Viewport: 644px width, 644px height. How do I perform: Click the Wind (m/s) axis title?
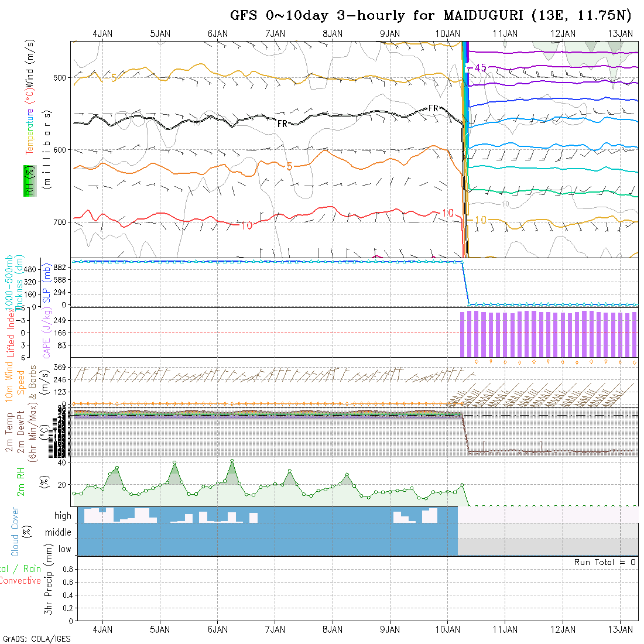30,63
